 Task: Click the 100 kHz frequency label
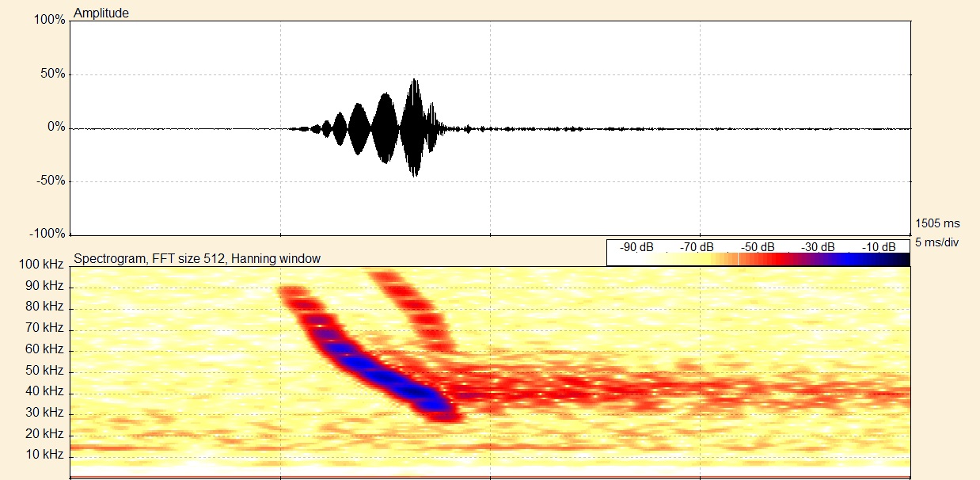coord(41,265)
